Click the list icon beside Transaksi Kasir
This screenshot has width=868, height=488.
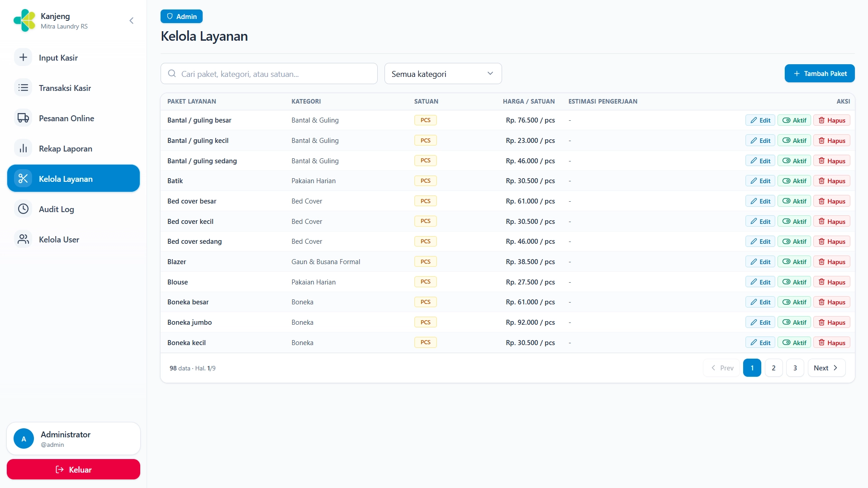tap(23, 88)
